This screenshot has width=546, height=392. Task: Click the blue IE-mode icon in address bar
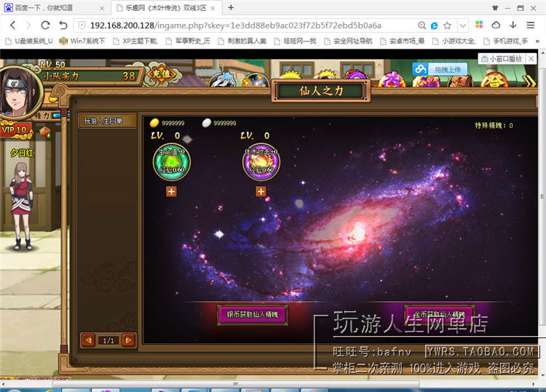(x=434, y=25)
